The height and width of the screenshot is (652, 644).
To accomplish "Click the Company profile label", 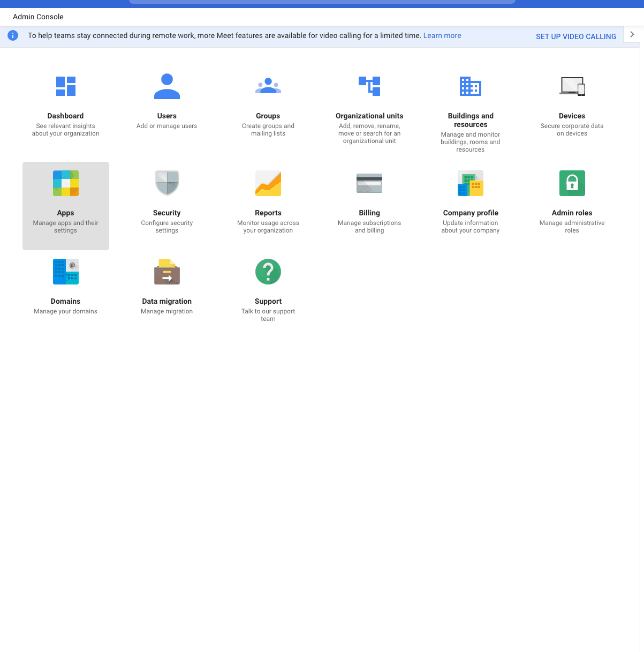I will [x=471, y=213].
